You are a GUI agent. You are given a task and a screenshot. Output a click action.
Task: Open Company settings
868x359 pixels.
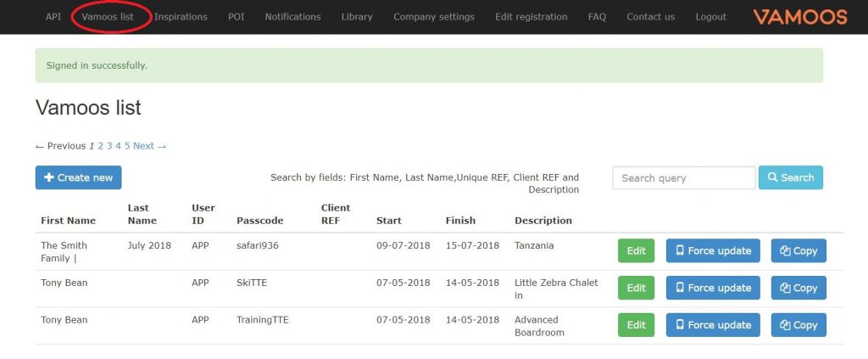[434, 17]
